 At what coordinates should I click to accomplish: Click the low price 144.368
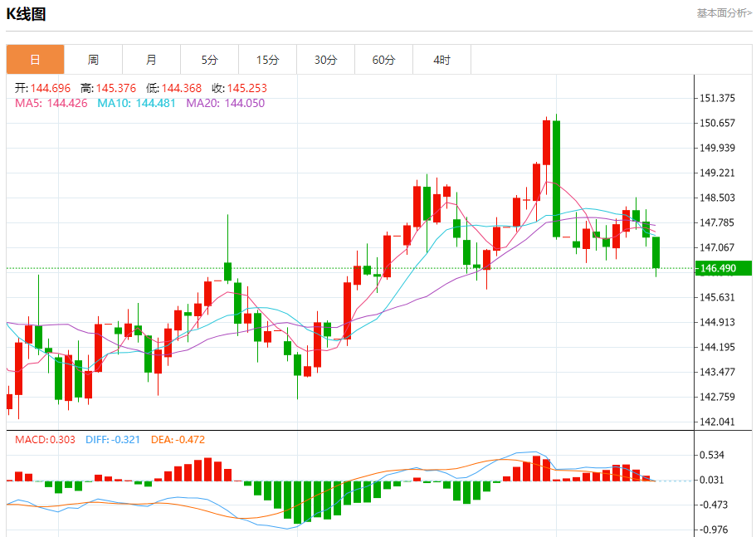pos(181,88)
